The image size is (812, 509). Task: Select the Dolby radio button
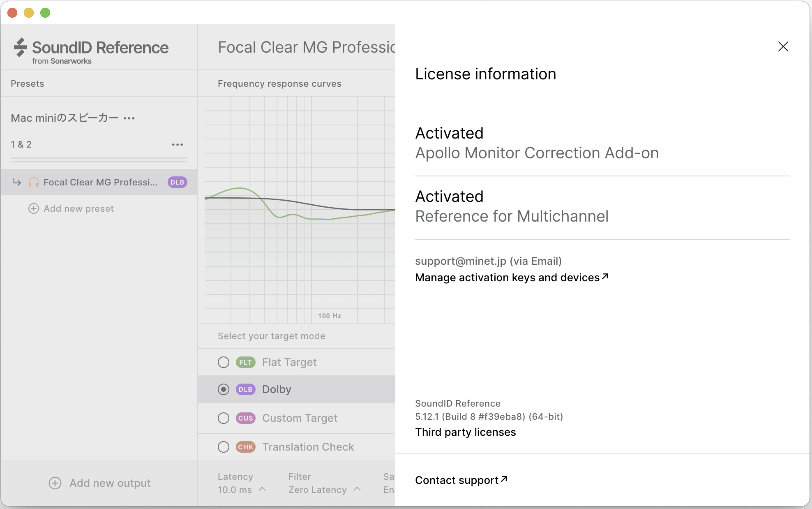point(224,389)
